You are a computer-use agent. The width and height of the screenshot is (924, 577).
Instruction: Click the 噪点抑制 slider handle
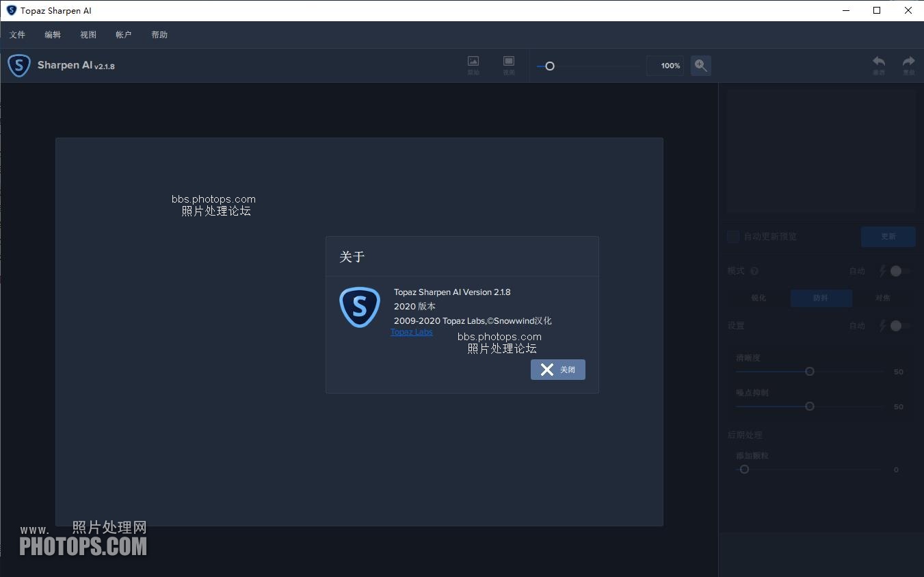click(x=810, y=407)
